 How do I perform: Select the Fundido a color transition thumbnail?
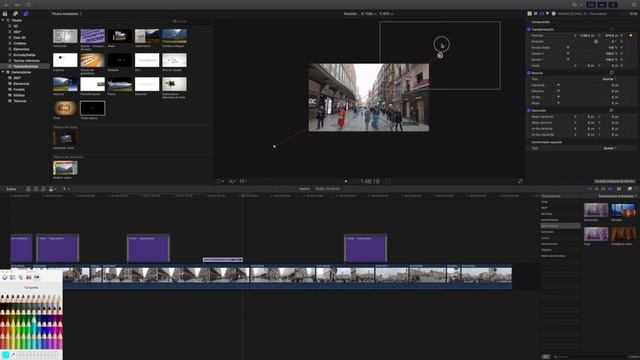[x=623, y=234]
